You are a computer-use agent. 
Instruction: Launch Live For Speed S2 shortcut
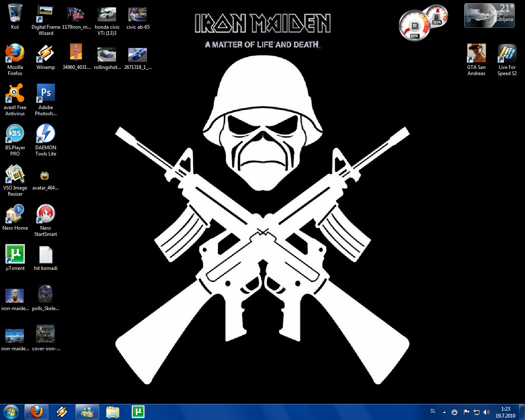click(x=507, y=59)
